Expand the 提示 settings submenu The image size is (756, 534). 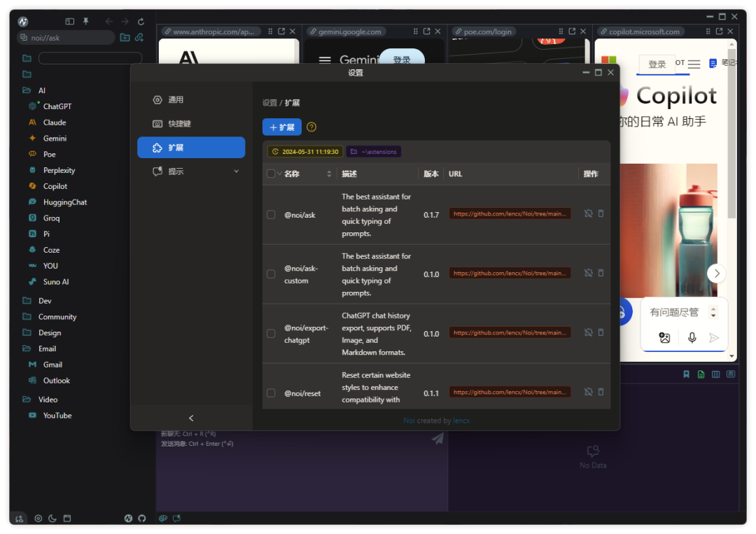(237, 171)
